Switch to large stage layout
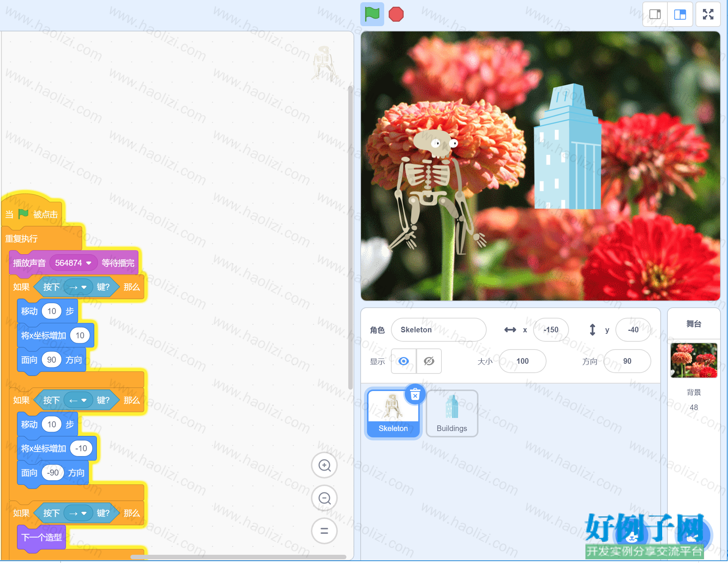 click(x=680, y=14)
